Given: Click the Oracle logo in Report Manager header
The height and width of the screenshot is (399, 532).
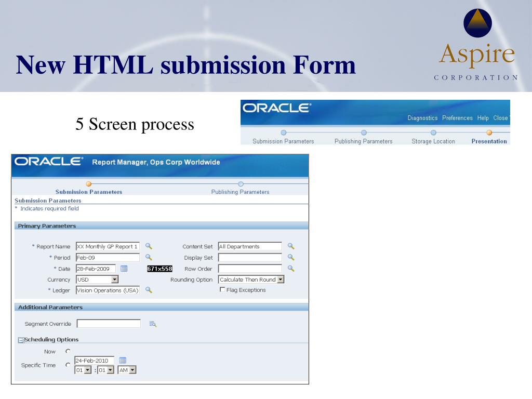Looking at the screenshot, I should pos(48,161).
